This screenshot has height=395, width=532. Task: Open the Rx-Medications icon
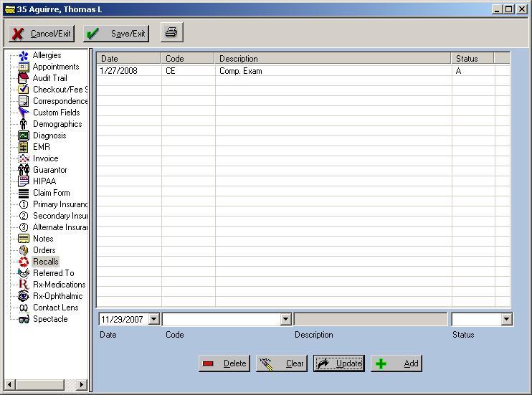pyautogui.click(x=24, y=285)
